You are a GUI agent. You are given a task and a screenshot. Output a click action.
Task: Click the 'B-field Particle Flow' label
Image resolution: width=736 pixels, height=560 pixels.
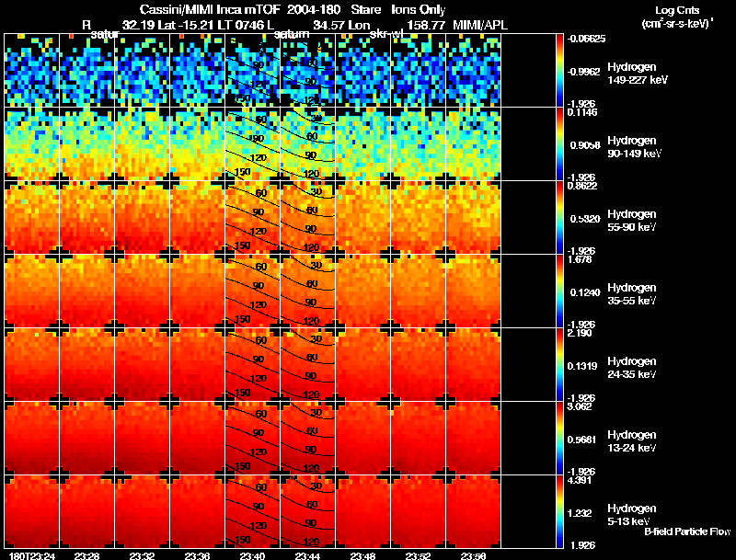(x=687, y=531)
